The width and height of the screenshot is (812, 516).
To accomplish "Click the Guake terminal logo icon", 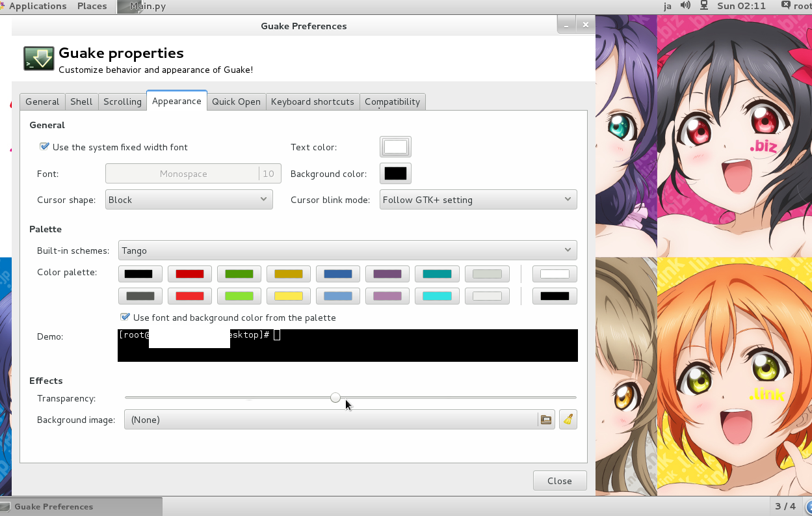I will point(39,58).
